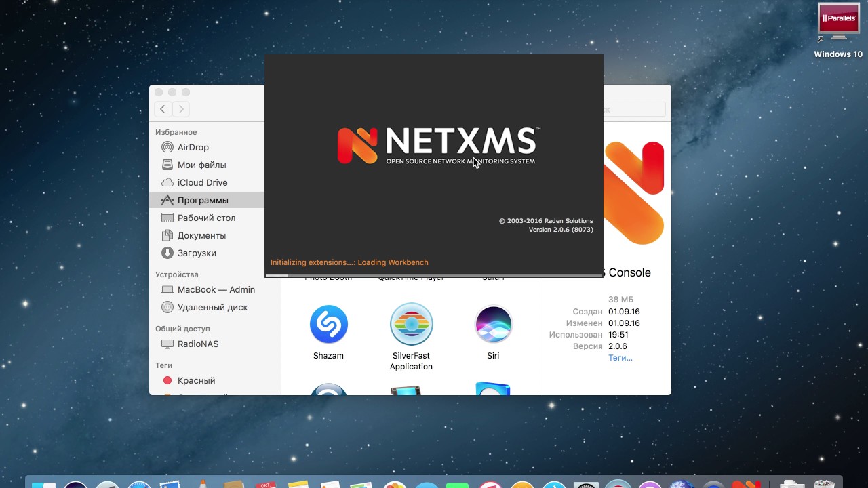
Task: Select the Shazam app icon
Action: pyautogui.click(x=329, y=324)
